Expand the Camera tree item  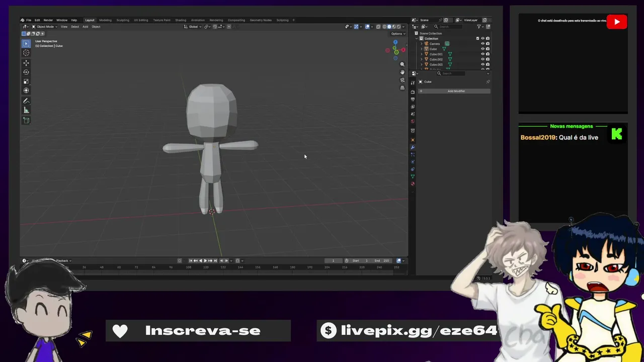(x=422, y=44)
